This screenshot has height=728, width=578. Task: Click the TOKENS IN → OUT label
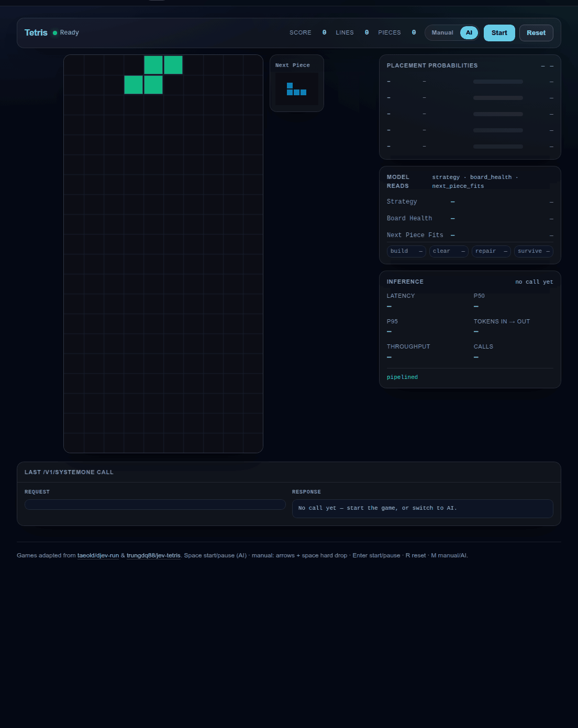click(502, 321)
